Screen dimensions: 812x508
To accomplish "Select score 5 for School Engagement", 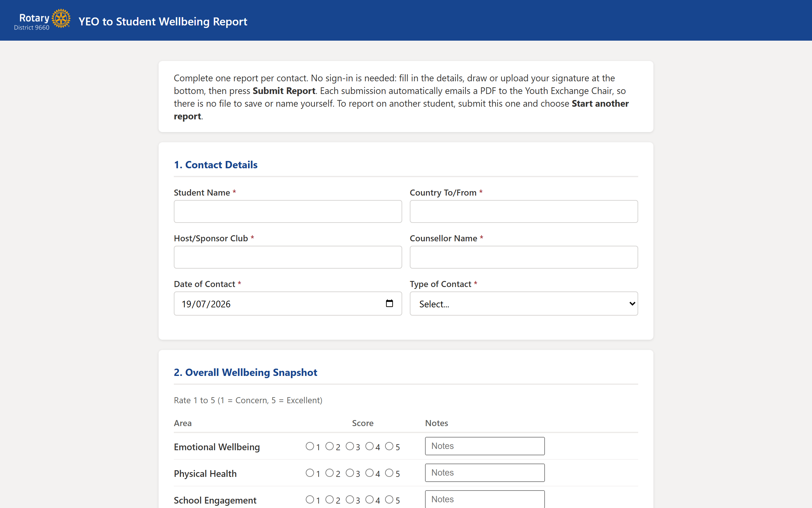I will point(389,500).
